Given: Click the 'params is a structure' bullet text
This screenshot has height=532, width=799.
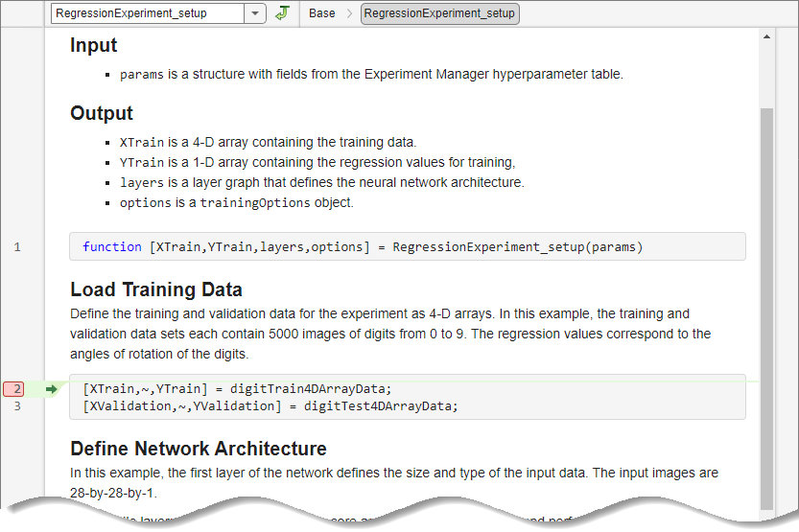Looking at the screenshot, I should pos(371,75).
